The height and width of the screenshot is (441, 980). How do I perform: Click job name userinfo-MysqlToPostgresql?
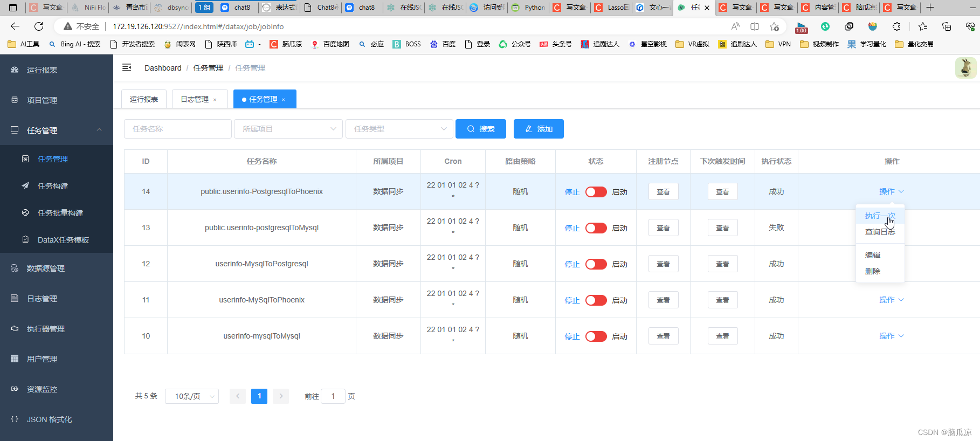click(x=262, y=264)
